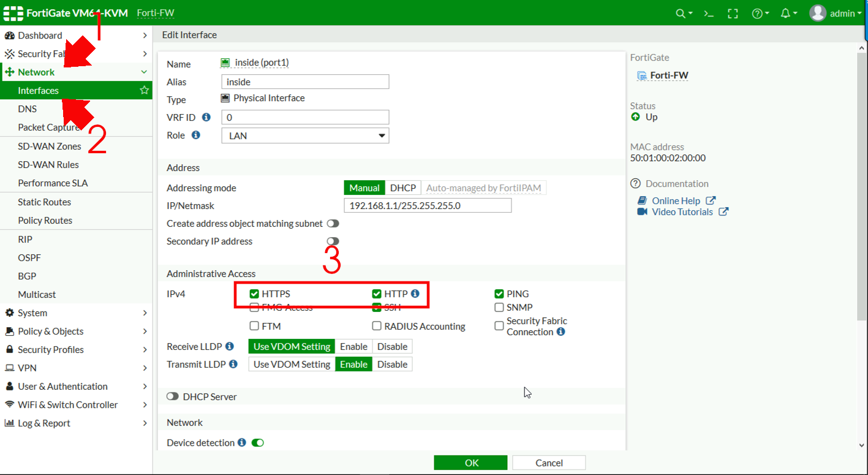The width and height of the screenshot is (868, 475).
Task: Toggle the Device detection switch
Action: tap(257, 443)
